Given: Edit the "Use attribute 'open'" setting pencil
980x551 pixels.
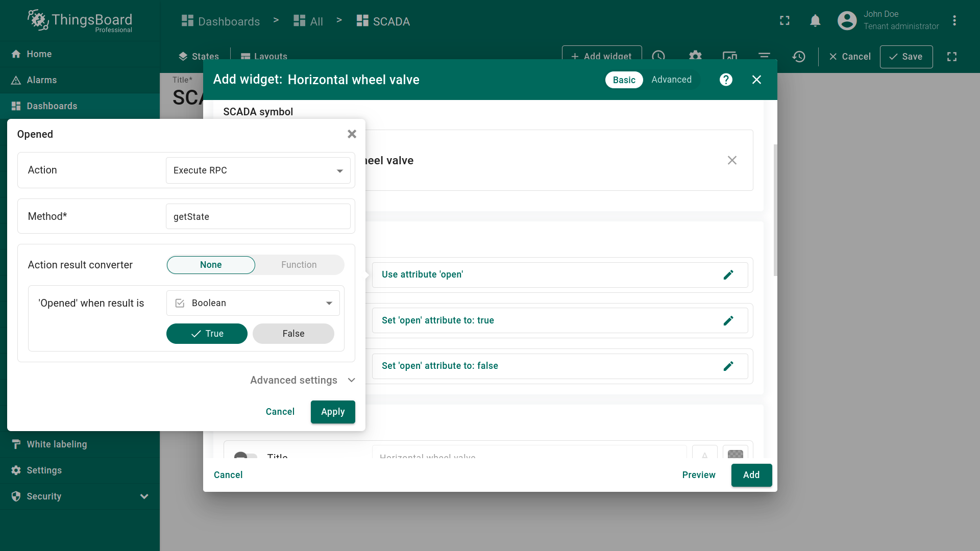Looking at the screenshot, I should click(x=728, y=275).
